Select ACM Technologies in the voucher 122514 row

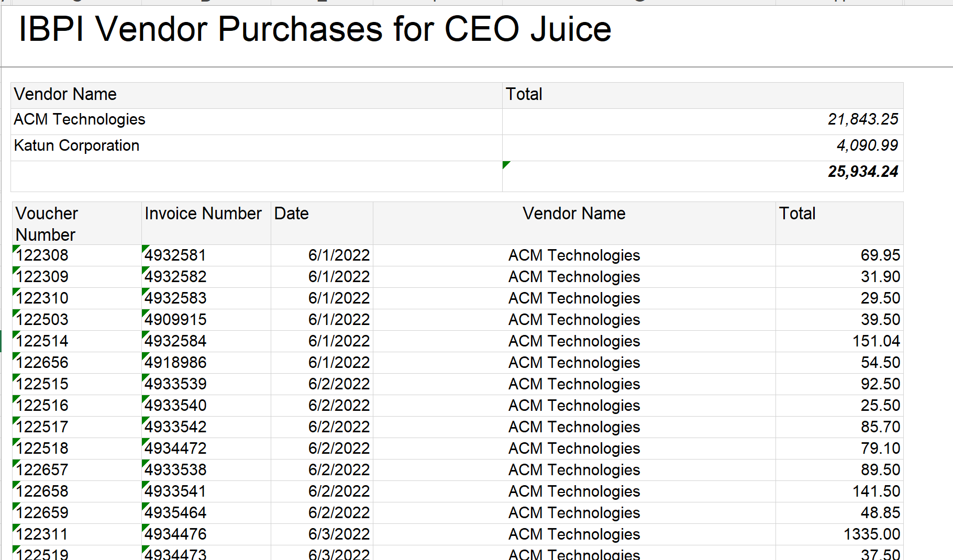pos(574,341)
